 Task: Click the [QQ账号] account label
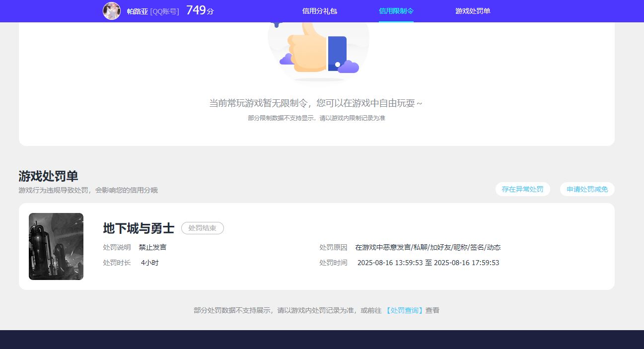coord(164,11)
